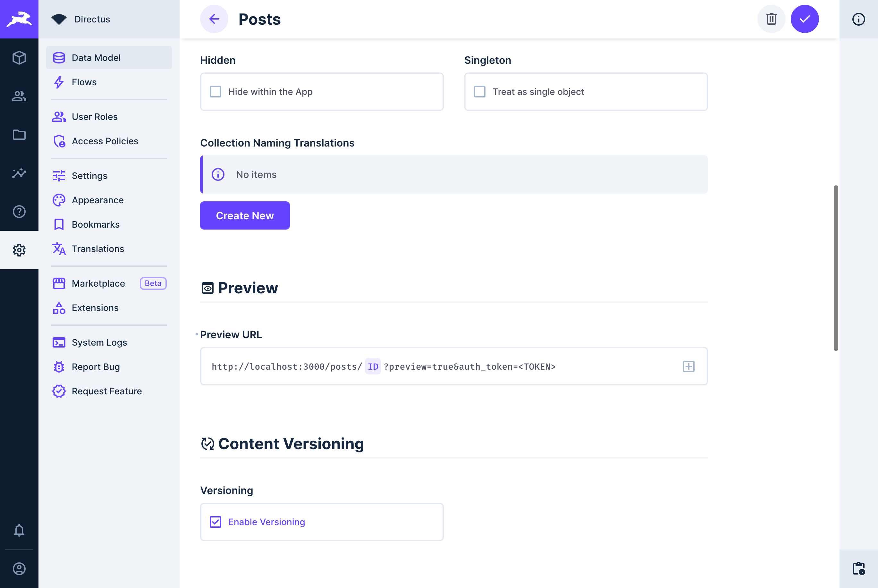This screenshot has height=588, width=878.
Task: Toggle the Enable Versioning checkbox
Action: 215,522
